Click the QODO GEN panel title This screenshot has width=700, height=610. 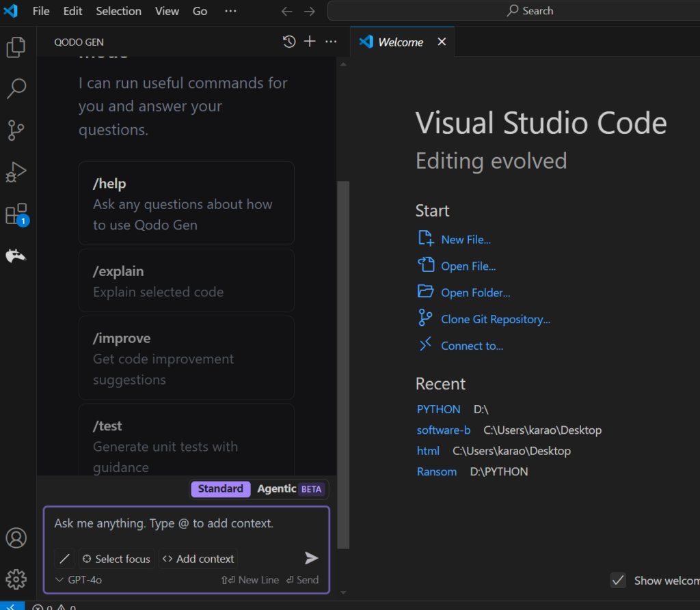point(79,42)
